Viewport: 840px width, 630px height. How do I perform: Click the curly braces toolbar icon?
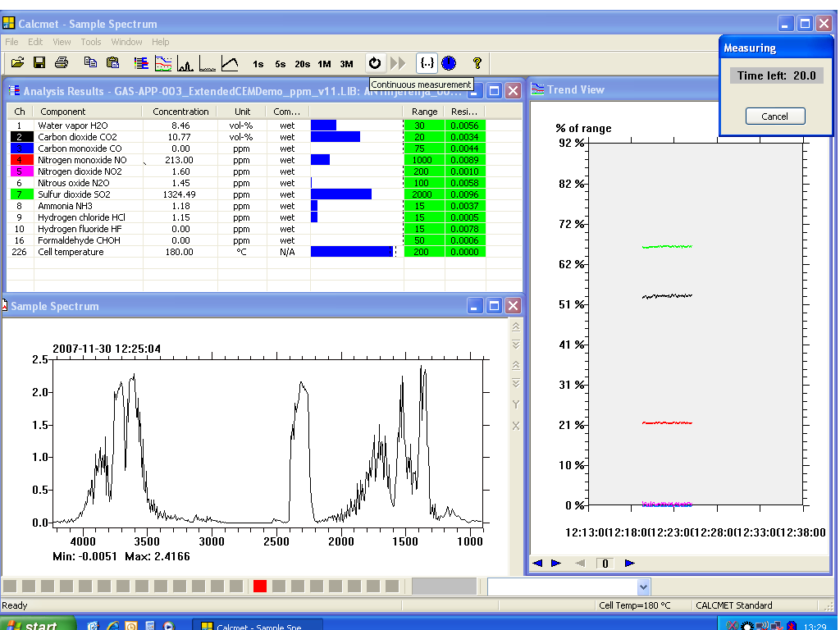tap(427, 62)
